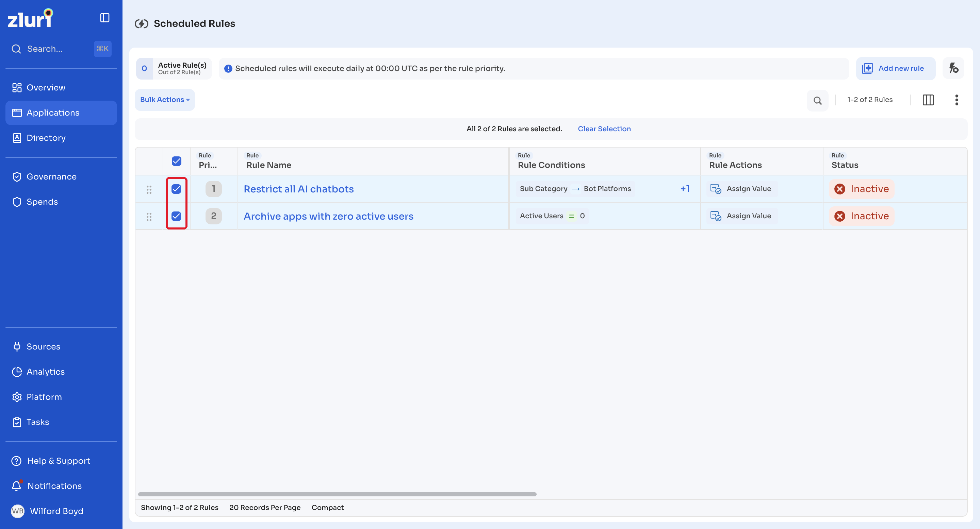Open Notifications from the bell icon
The image size is (980, 529).
(x=16, y=486)
